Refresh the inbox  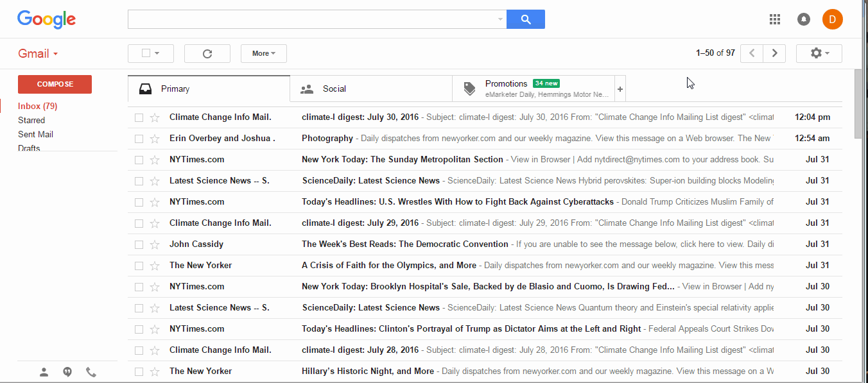(x=207, y=53)
